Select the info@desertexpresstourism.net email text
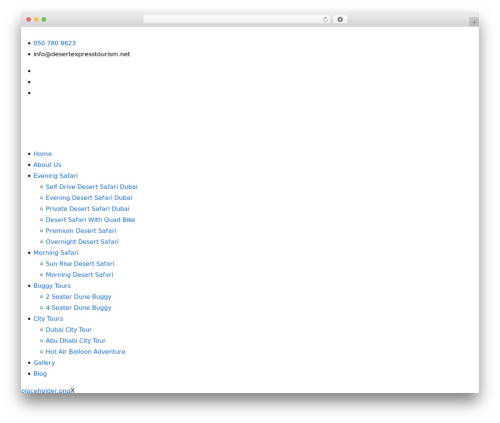The height and width of the screenshot is (423, 500). (x=82, y=54)
